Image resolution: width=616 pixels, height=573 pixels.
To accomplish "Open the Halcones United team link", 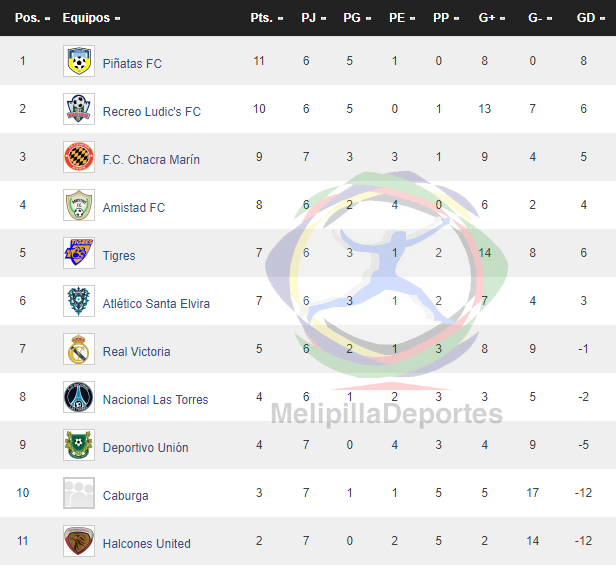I will [147, 544].
